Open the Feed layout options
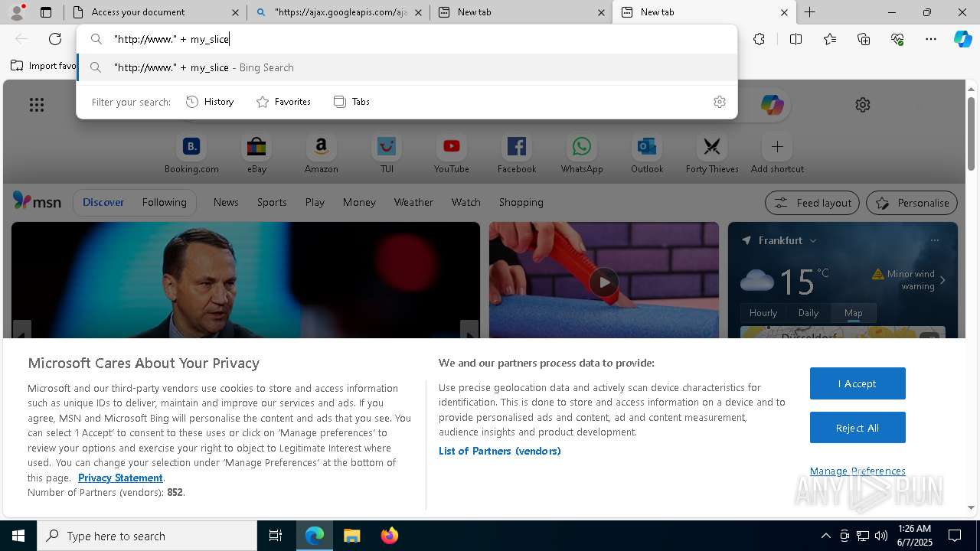 click(x=812, y=203)
